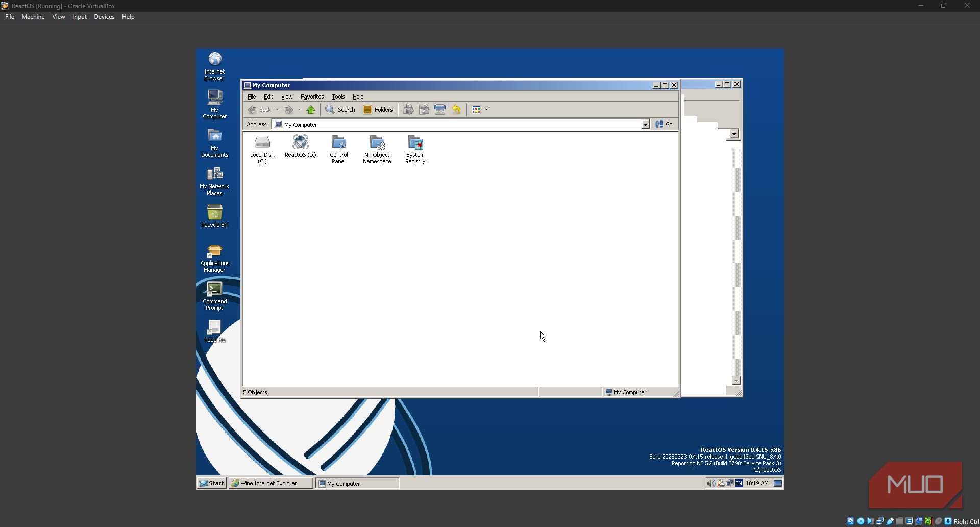Select Internet Browser desktop icon

point(214,66)
